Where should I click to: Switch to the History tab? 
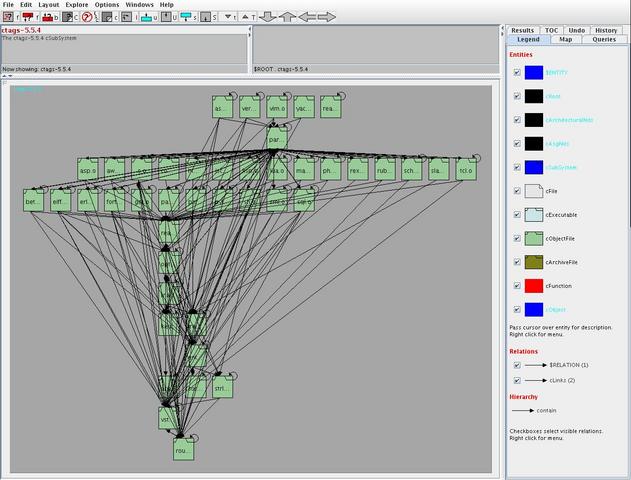(x=606, y=30)
